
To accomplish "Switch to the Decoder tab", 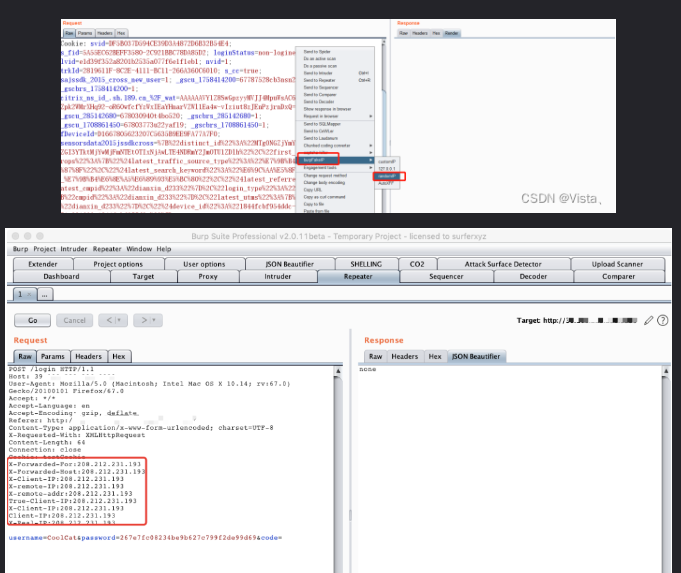I will click(533, 276).
